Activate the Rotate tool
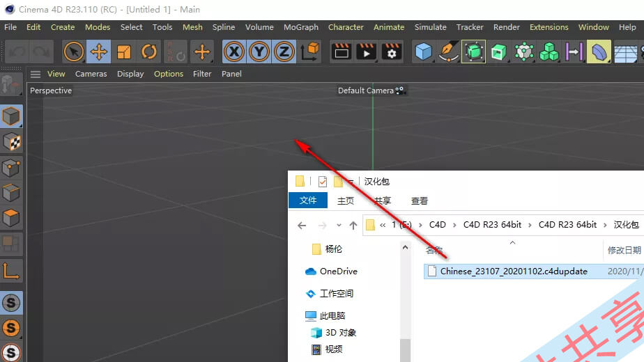644x362 pixels. click(149, 52)
